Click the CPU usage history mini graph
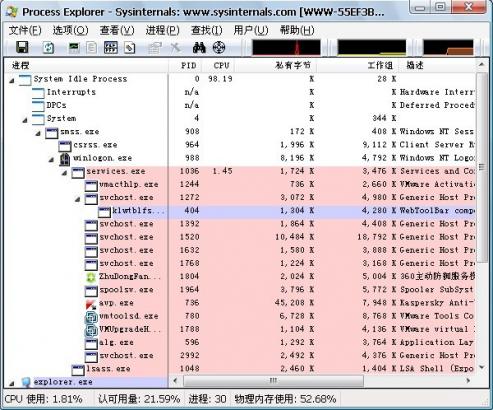This screenshot has width=493, height=410. pyautogui.click(x=286, y=47)
